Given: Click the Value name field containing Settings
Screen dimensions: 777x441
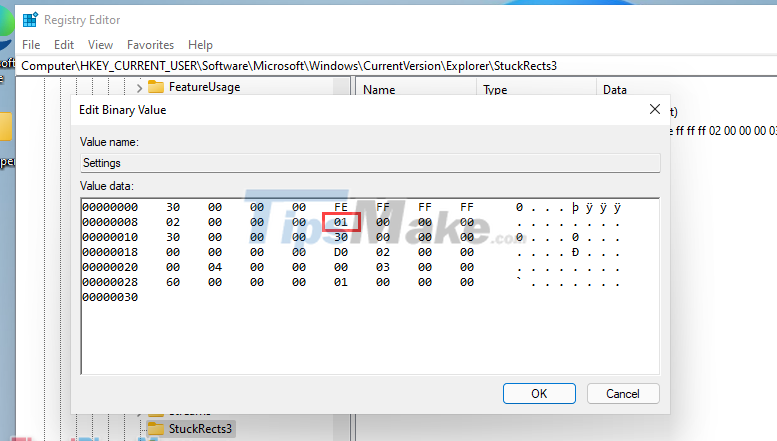Looking at the screenshot, I should coord(370,163).
